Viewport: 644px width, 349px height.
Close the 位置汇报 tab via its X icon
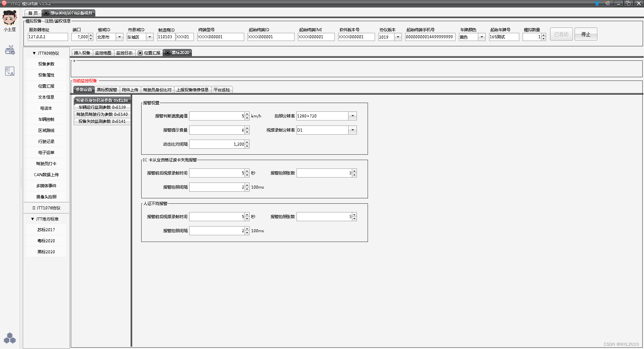pyautogui.click(x=140, y=53)
